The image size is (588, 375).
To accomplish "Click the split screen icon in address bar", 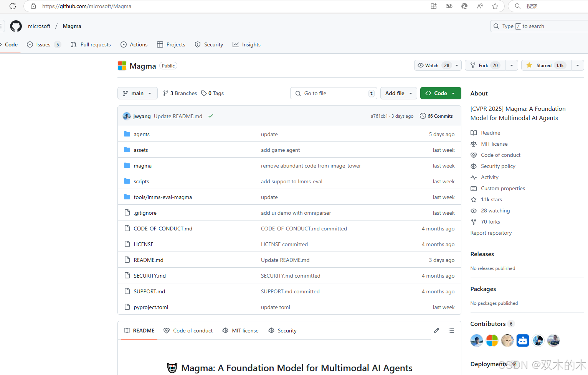I will pyautogui.click(x=434, y=6).
